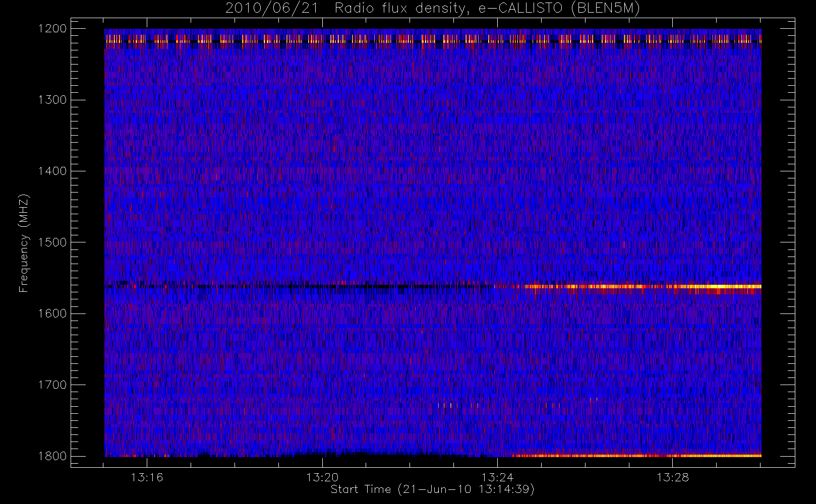Click the "Start Time (21-Jun-10 13:14:39)" label

click(432, 489)
